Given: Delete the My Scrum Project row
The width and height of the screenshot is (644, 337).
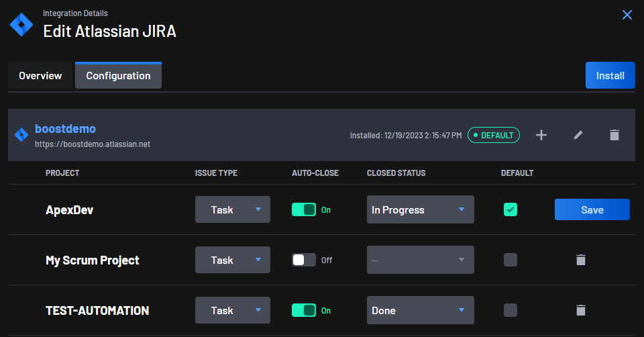Looking at the screenshot, I should click(x=581, y=260).
